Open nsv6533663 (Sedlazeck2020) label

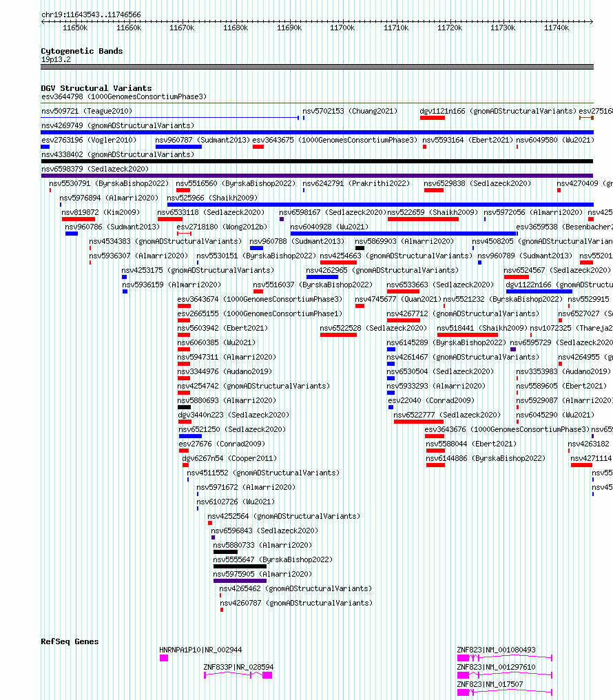click(440, 285)
